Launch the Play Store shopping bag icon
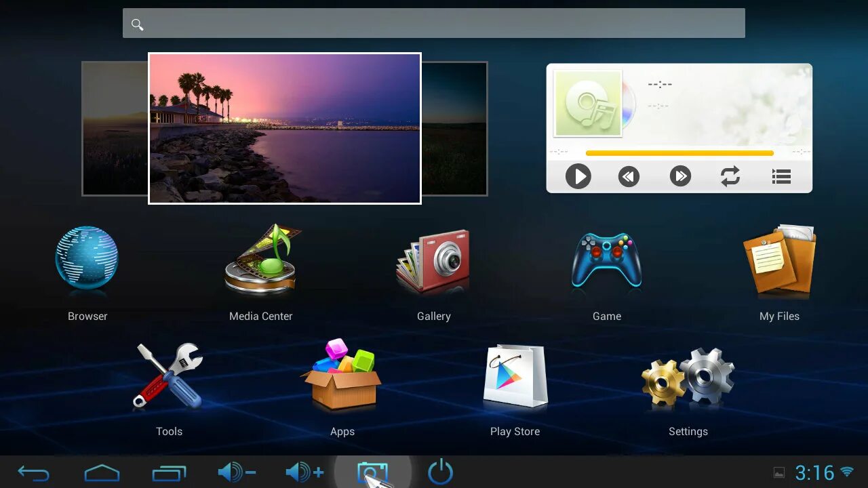 point(515,376)
